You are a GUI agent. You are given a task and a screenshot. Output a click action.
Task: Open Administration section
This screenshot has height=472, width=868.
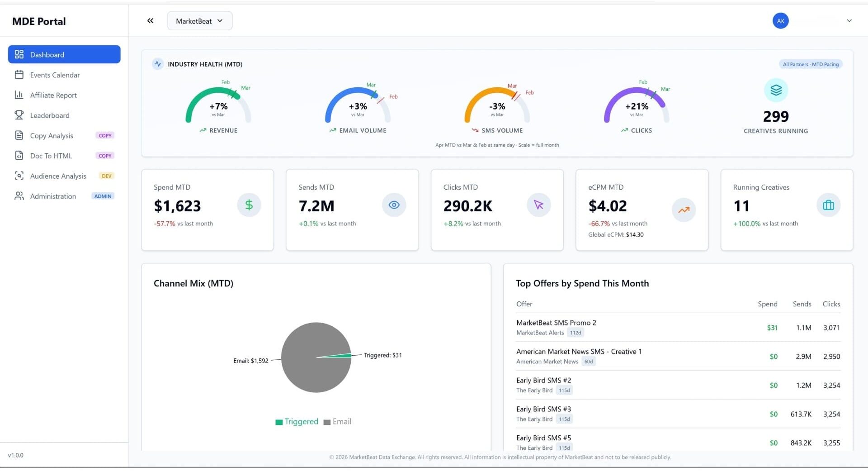pos(53,196)
